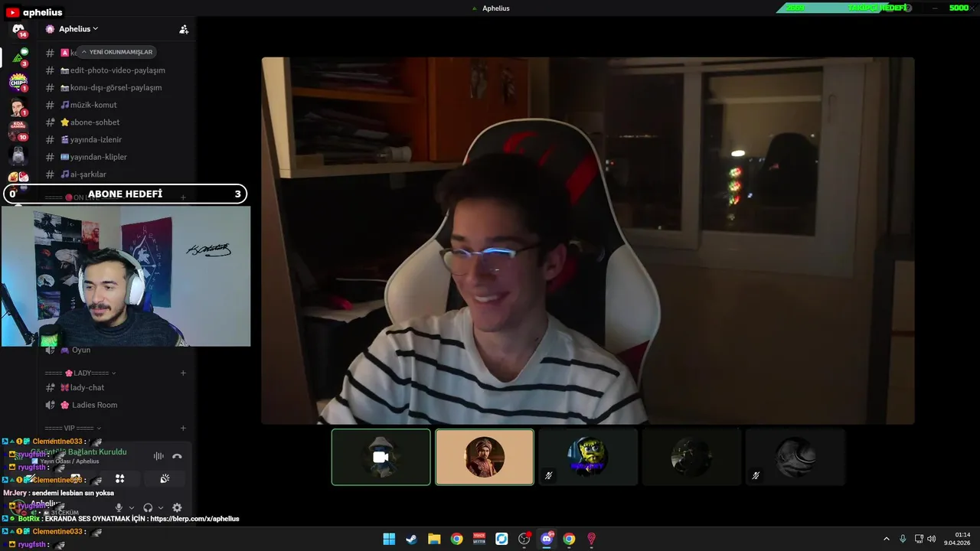
Task: Open first Chrome icon on taskbar
Action: (x=456, y=539)
